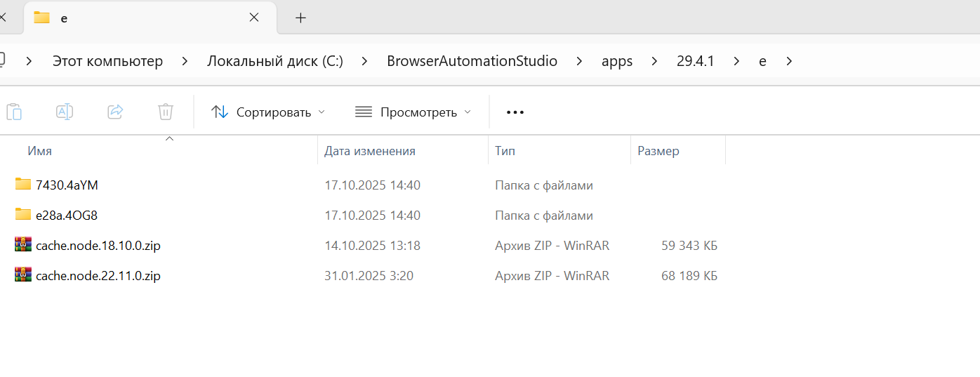This screenshot has height=377, width=980.
Task: Click the e28a.4OG8 folder icon
Action: [x=23, y=215]
